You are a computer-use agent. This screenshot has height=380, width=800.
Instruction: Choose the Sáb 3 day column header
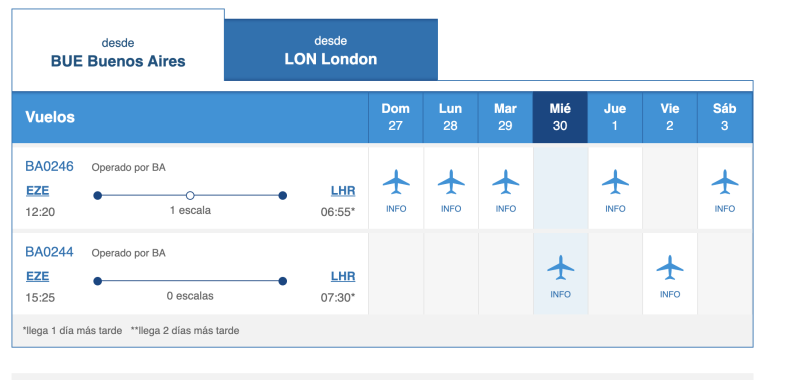click(724, 117)
